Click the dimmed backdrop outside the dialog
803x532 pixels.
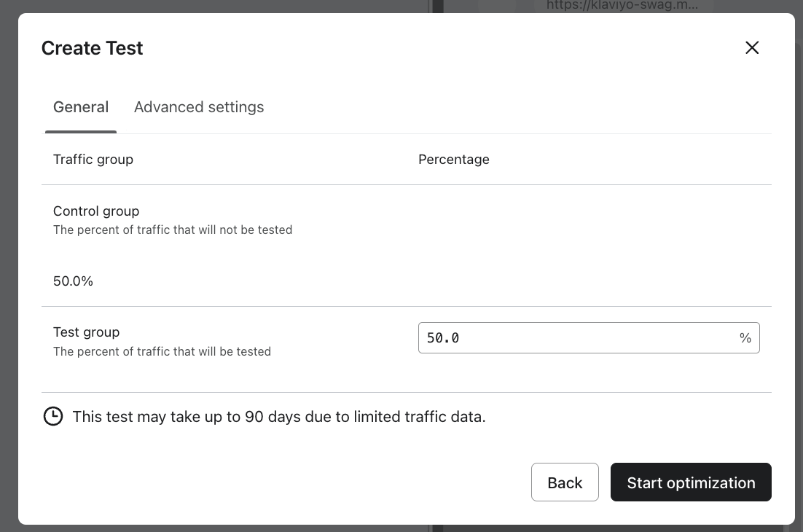click(x=7, y=292)
